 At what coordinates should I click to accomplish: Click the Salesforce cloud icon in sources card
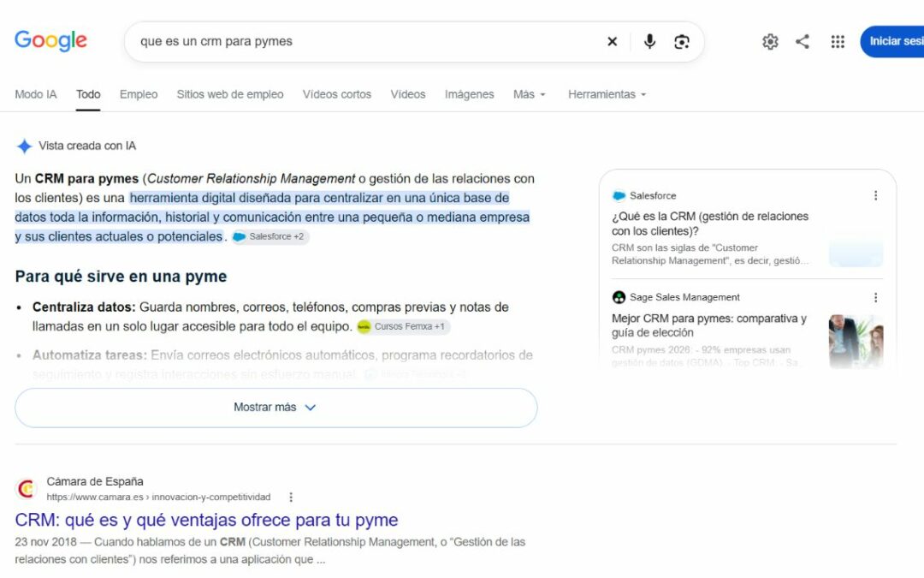pyautogui.click(x=619, y=196)
